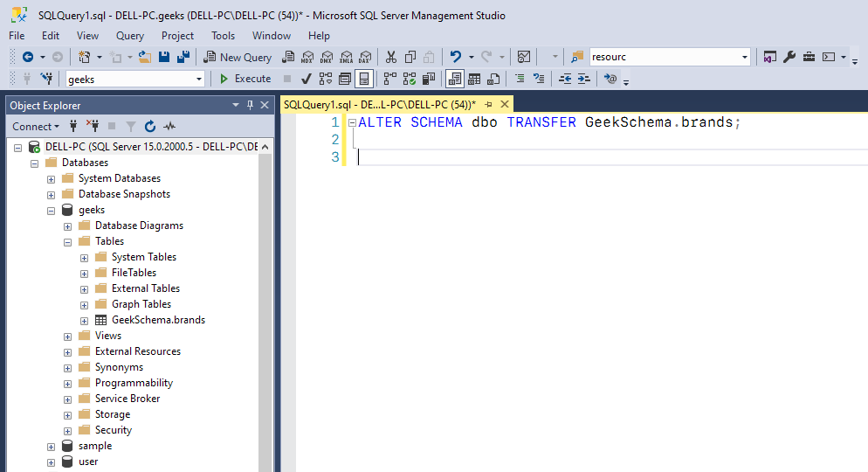Click the Parse checkmark icon
Image resolution: width=868 pixels, height=472 pixels.
(307, 79)
